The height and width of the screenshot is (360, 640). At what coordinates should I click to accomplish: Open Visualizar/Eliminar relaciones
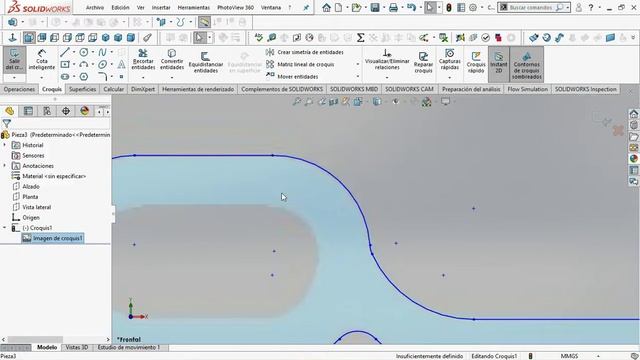click(387, 60)
